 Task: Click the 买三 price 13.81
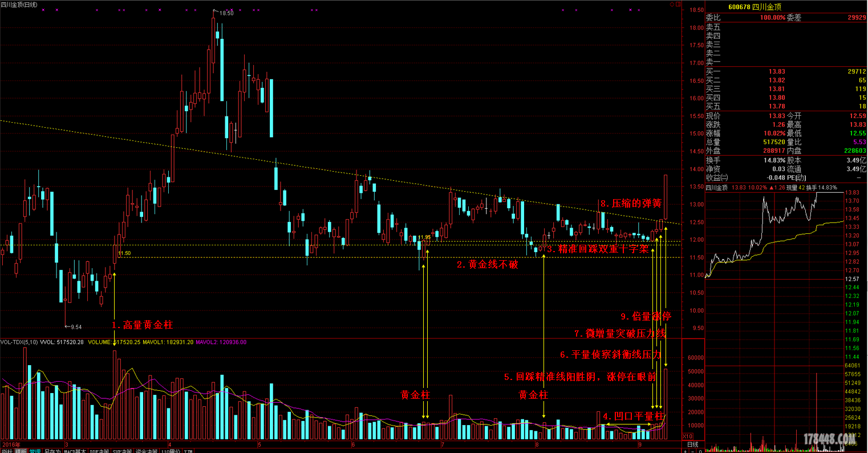tap(777, 89)
